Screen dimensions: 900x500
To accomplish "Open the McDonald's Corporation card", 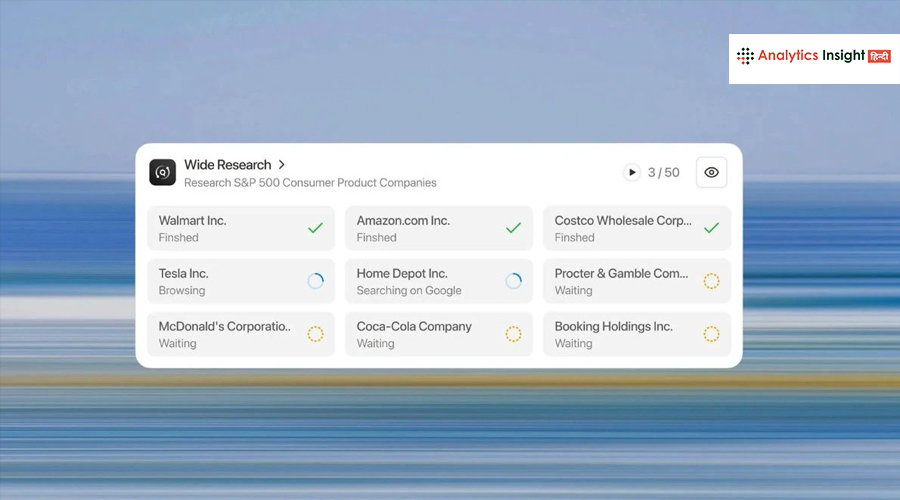I will 241,334.
